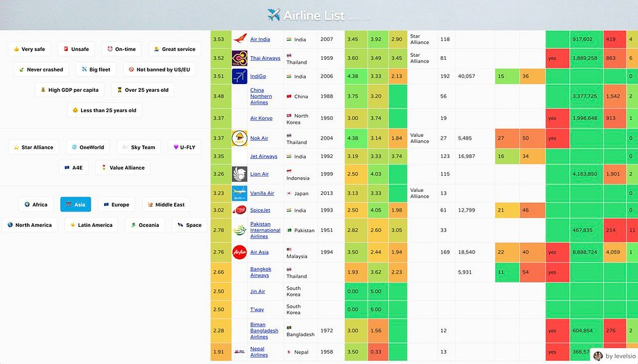Open the Jin Air link

[x=258, y=291]
